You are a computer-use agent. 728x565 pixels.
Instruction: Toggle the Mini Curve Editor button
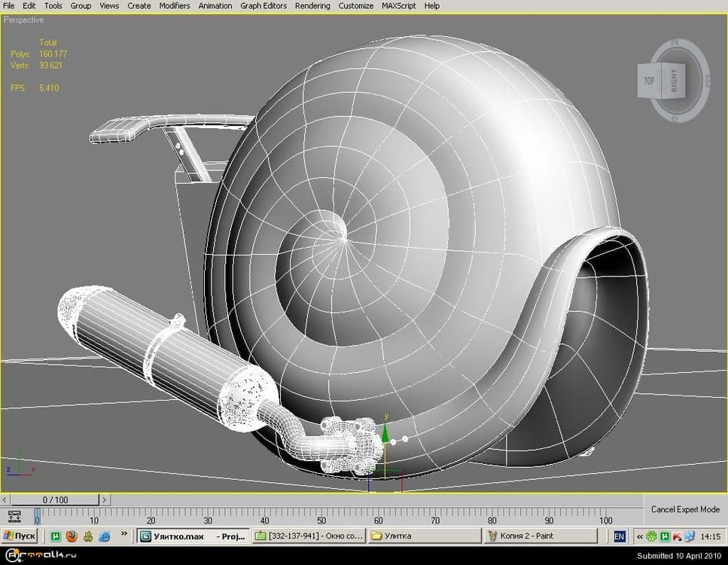14,517
